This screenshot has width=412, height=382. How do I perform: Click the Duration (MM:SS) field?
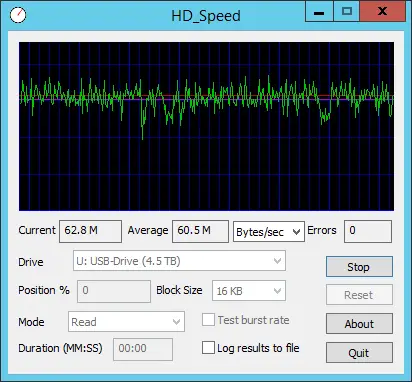pos(143,349)
